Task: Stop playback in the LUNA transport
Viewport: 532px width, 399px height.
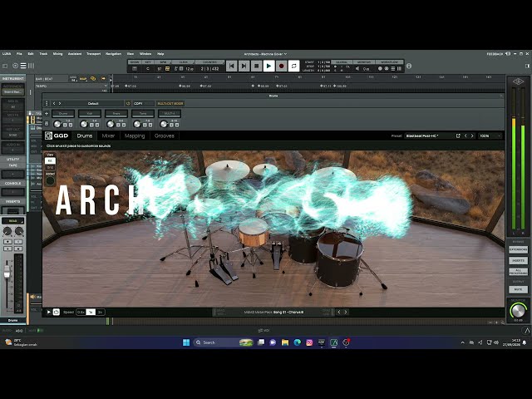Action: (x=257, y=66)
